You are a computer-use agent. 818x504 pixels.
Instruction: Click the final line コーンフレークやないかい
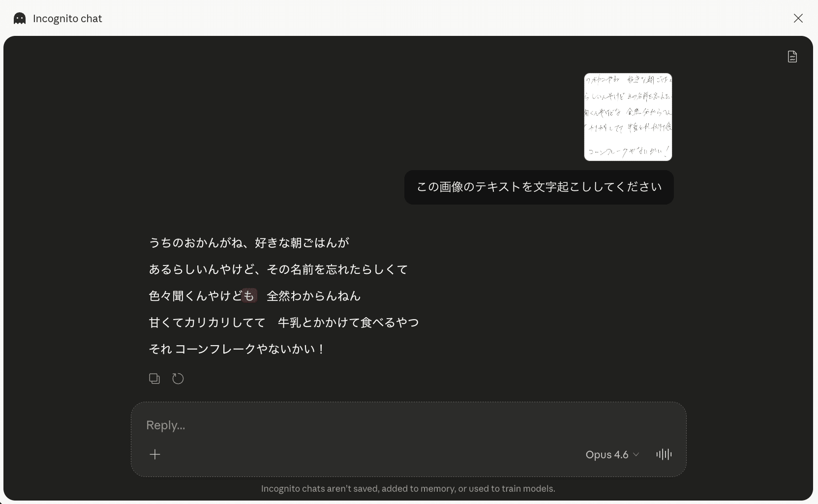pos(236,349)
